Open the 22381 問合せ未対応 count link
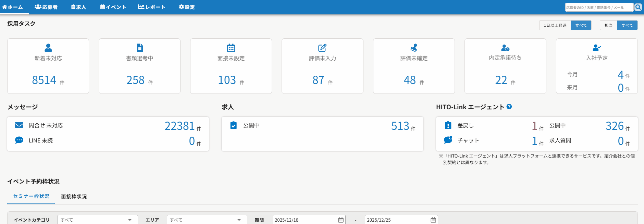Image resolution: width=644 pixels, height=224 pixels. coord(179,126)
